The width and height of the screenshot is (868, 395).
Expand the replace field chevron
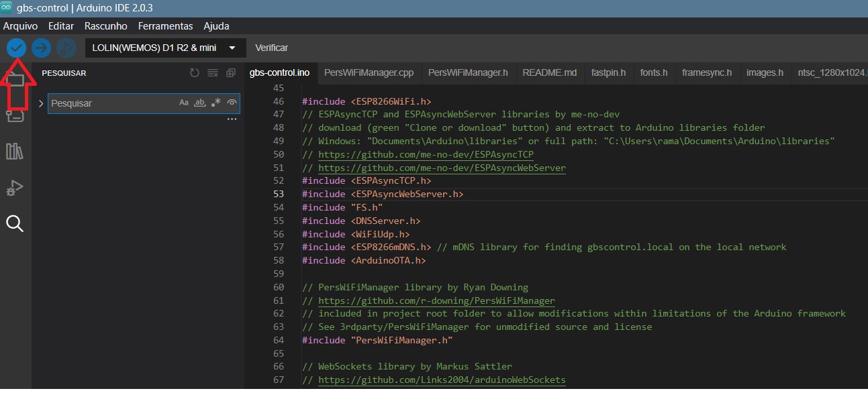41,103
